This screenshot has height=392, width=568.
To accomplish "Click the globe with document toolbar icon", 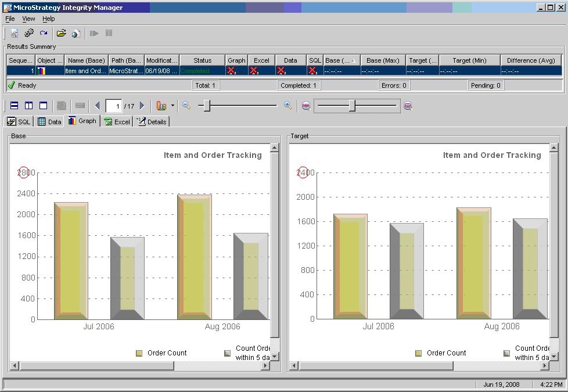I will pos(76,34).
